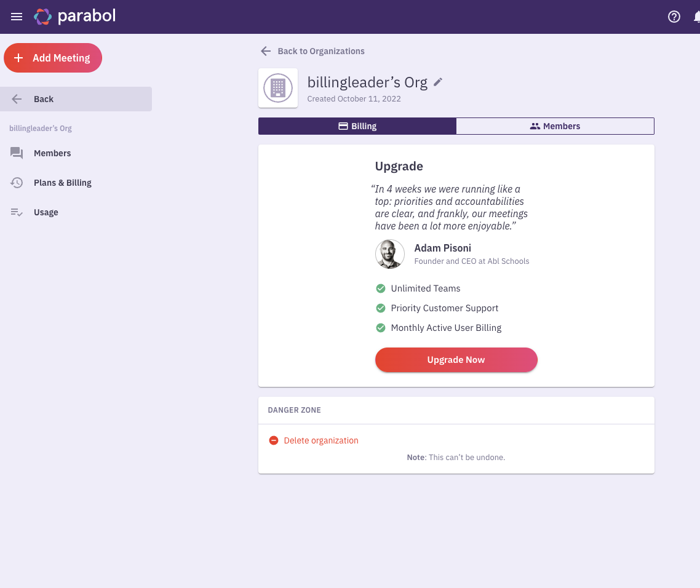
Task: Open the hamburger navigation menu
Action: click(x=16, y=17)
